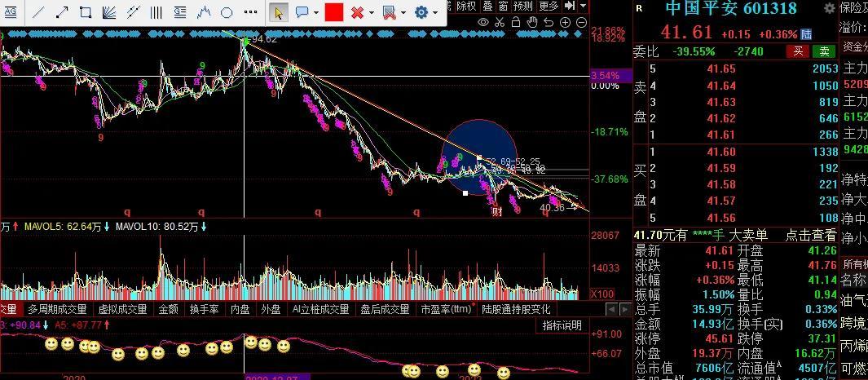The image size is (868, 380).
Task: Expand the speech bubble annotation dropdown
Action: (316, 13)
